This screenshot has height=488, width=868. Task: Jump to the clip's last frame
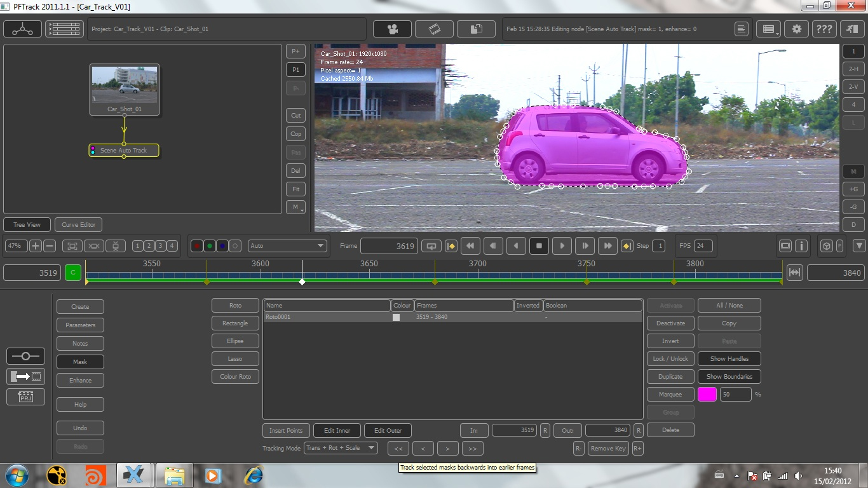tap(607, 246)
